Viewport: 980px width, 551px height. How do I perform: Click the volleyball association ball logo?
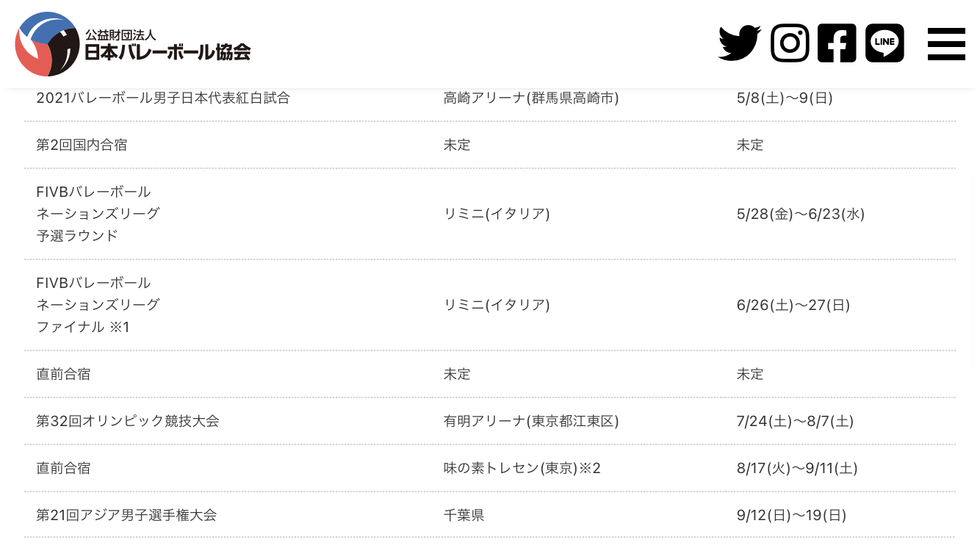47,44
